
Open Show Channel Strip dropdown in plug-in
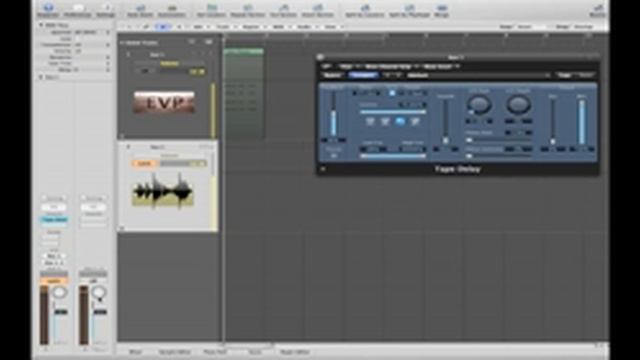pyautogui.click(x=391, y=66)
